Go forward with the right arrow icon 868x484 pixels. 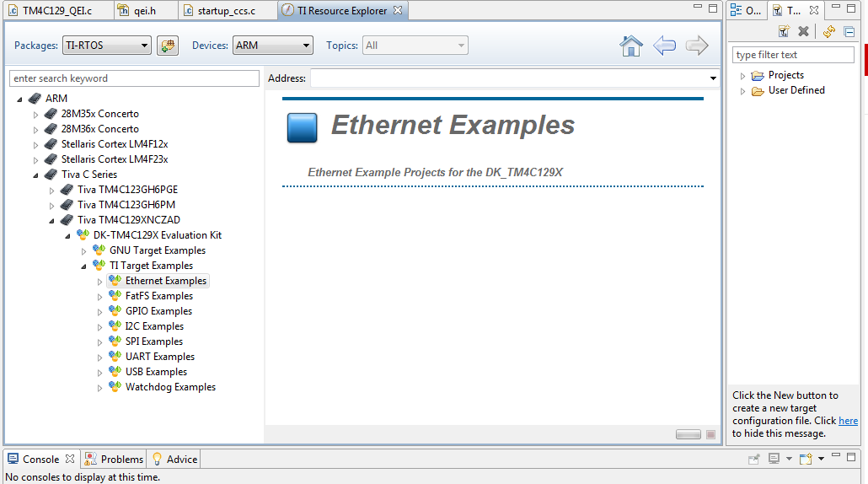tap(697, 46)
